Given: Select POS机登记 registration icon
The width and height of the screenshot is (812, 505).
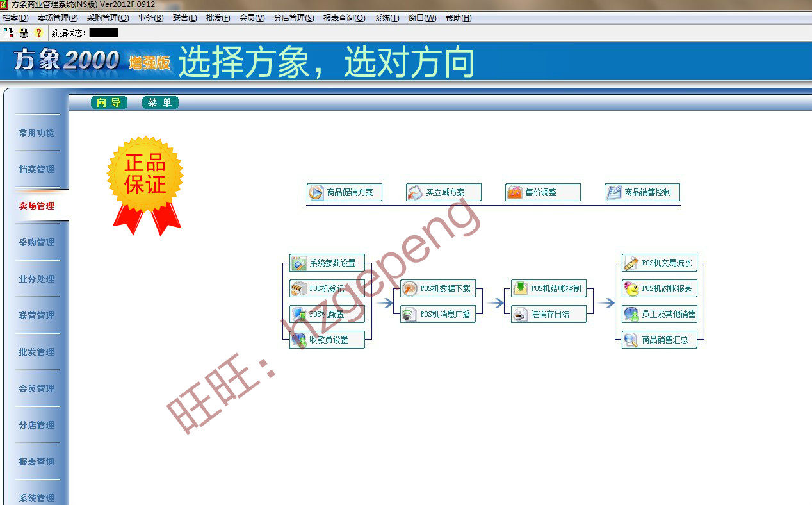Looking at the screenshot, I should (298, 288).
